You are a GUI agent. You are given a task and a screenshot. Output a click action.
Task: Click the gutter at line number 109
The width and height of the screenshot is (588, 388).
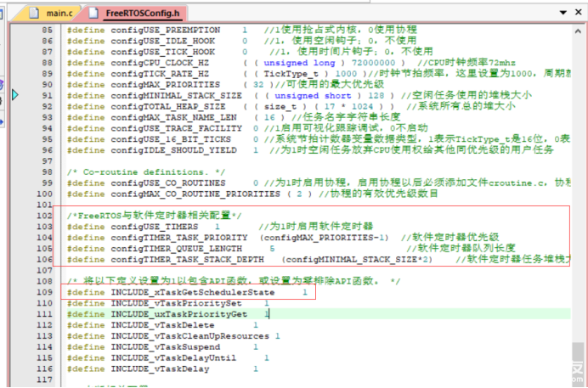[45, 292]
